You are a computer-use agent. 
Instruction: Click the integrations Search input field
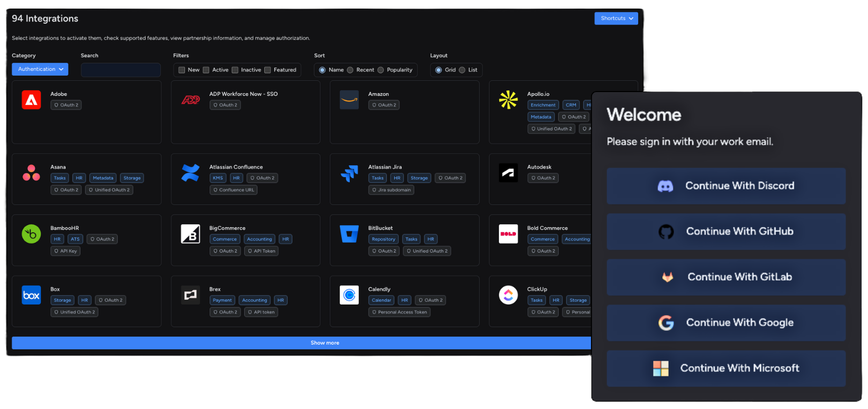[x=121, y=70]
